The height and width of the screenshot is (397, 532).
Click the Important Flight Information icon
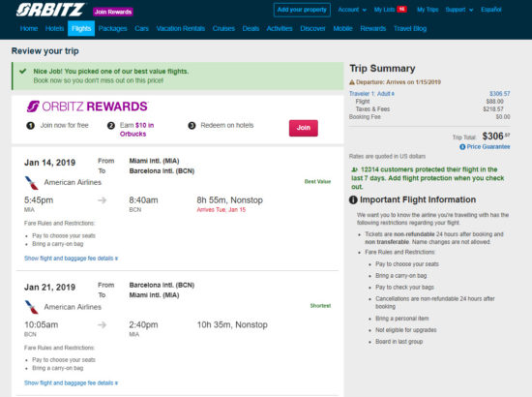[x=353, y=200]
